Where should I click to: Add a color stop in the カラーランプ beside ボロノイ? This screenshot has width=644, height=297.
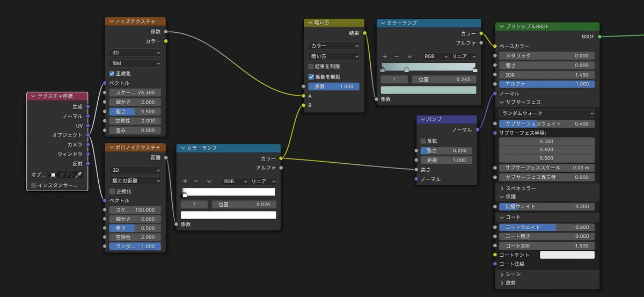click(185, 182)
